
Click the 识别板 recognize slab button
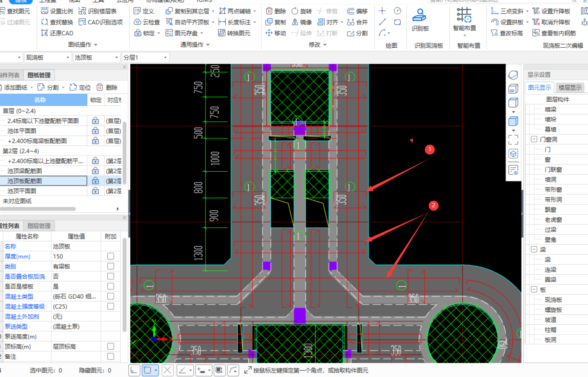[420, 20]
